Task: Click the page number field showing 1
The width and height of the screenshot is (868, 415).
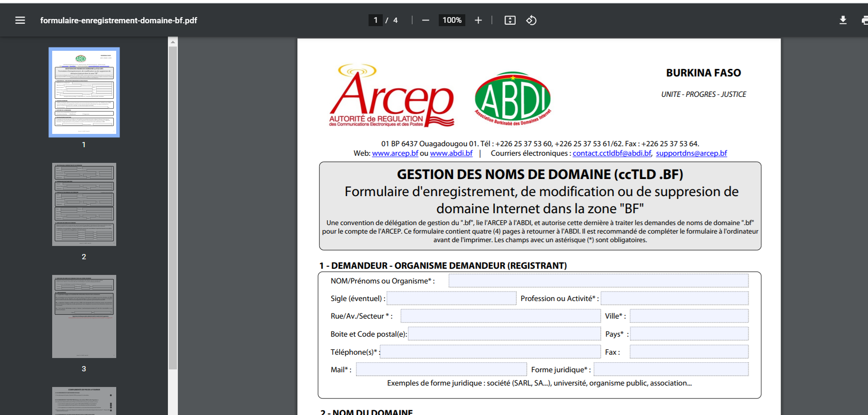Action: coord(376,20)
